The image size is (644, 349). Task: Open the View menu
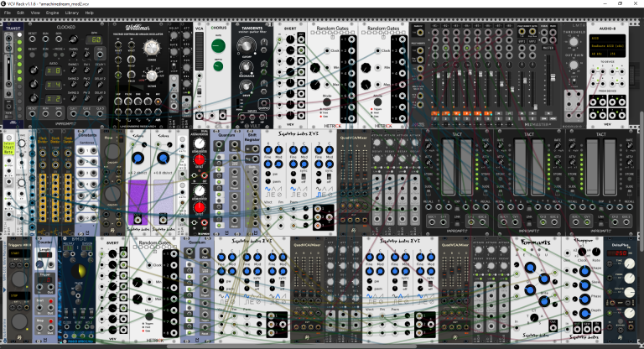click(x=35, y=13)
